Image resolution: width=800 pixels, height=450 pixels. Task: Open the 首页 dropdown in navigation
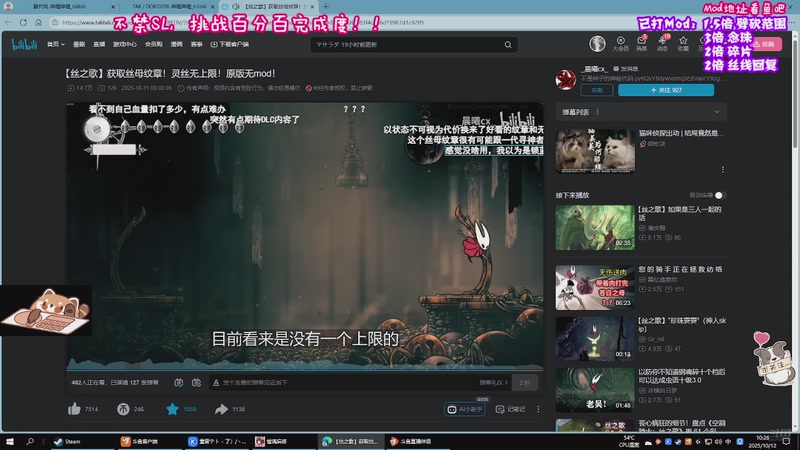(56, 44)
